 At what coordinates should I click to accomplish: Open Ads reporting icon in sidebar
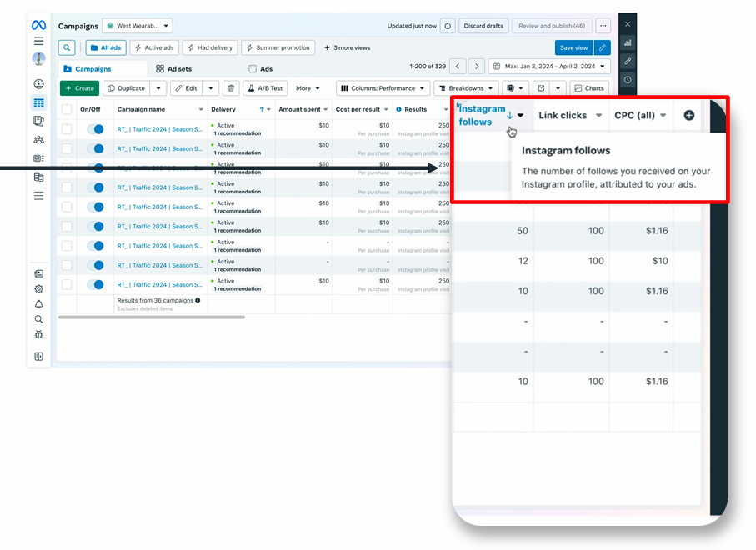click(38, 121)
